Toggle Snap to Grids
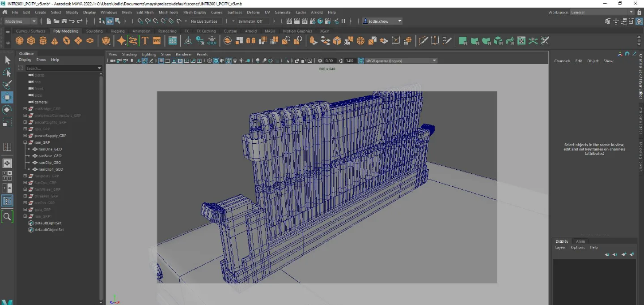This screenshot has width=644, height=305. [140, 21]
